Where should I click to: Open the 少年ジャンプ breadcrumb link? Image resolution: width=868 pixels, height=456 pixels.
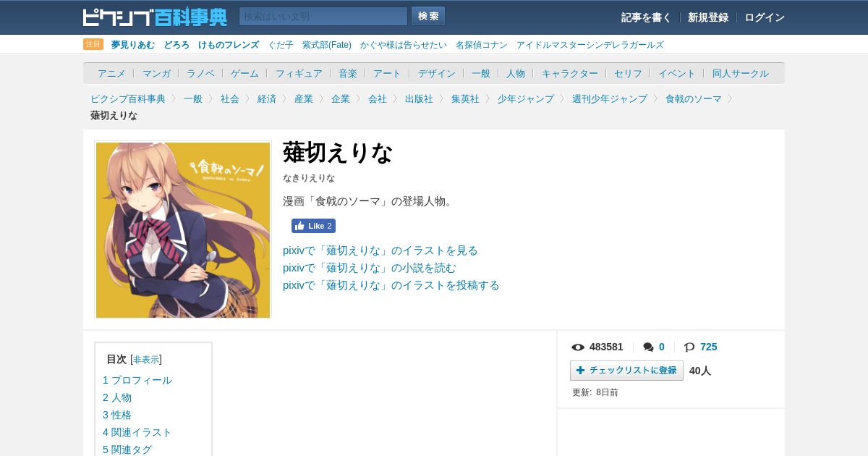pos(526,98)
